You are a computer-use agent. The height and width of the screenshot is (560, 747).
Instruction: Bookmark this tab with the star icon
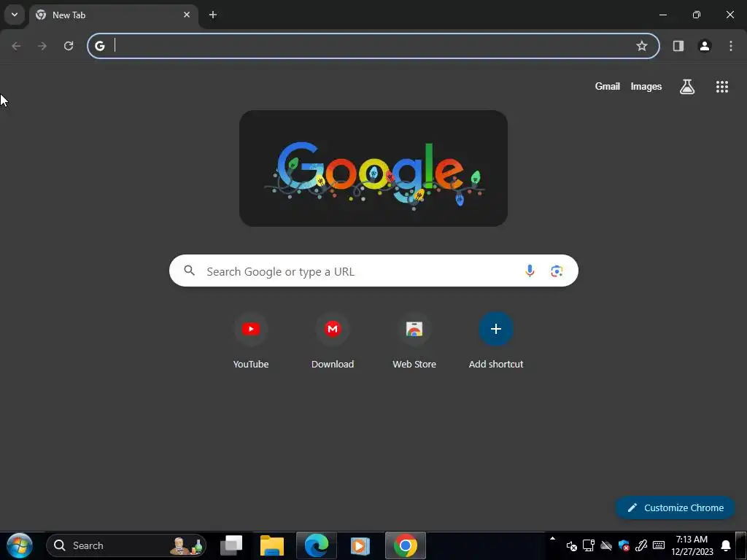642,46
